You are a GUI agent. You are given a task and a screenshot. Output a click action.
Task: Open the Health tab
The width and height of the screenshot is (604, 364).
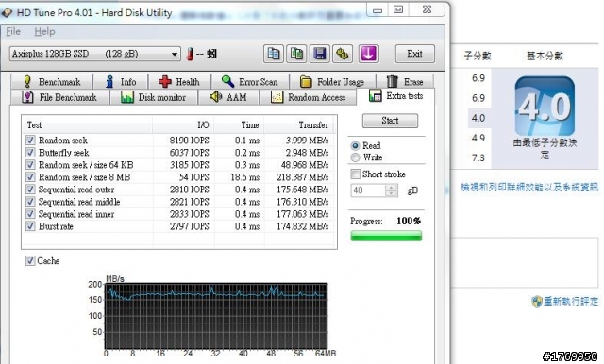point(179,82)
